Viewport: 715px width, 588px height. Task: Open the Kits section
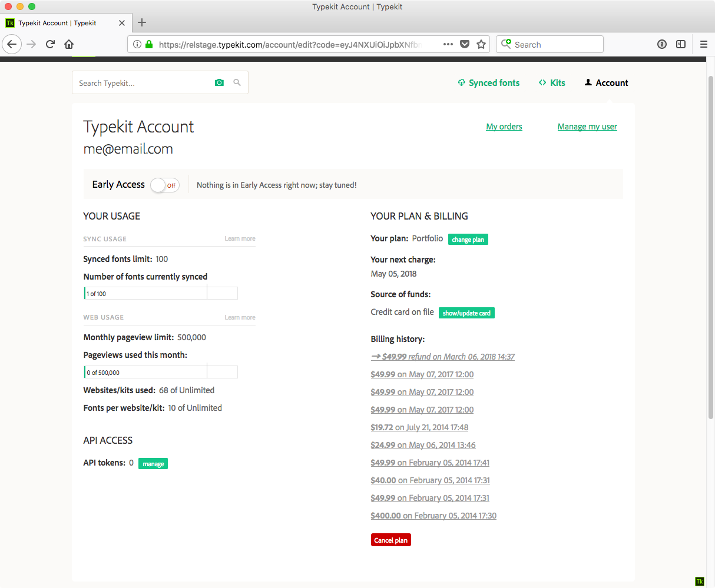pos(552,83)
